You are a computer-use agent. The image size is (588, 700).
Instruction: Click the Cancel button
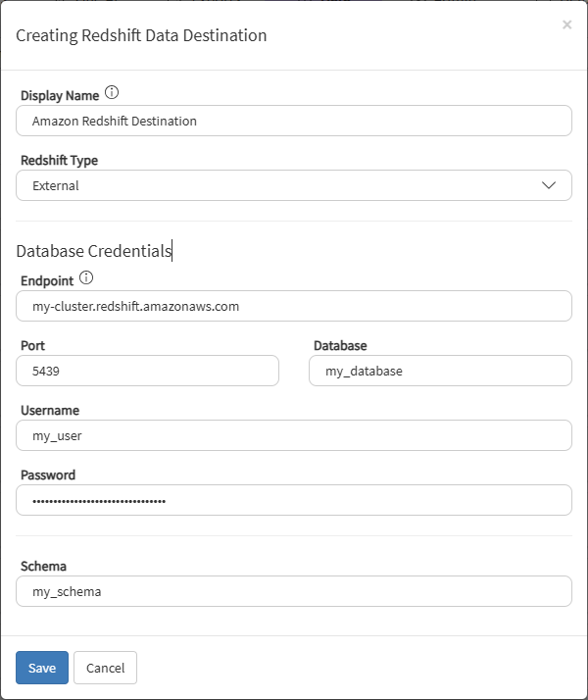coord(105,668)
